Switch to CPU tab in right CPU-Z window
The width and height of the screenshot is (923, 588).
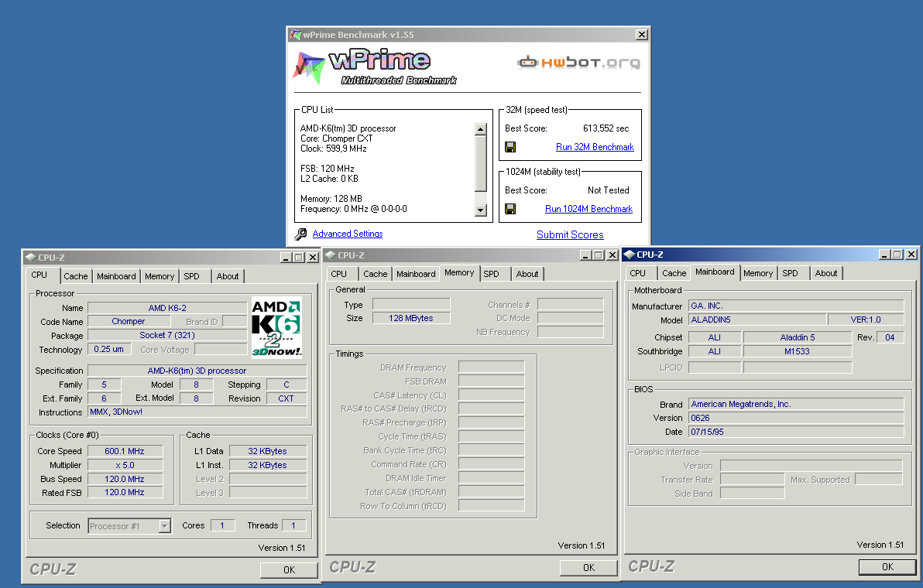coord(637,273)
